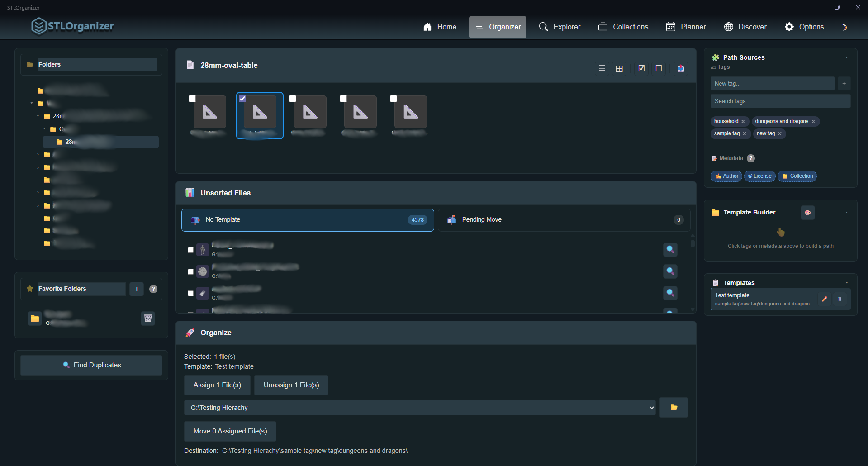This screenshot has height=466, width=868.
Task: Uncheck the currently selected model thumbnail
Action: 242,98
